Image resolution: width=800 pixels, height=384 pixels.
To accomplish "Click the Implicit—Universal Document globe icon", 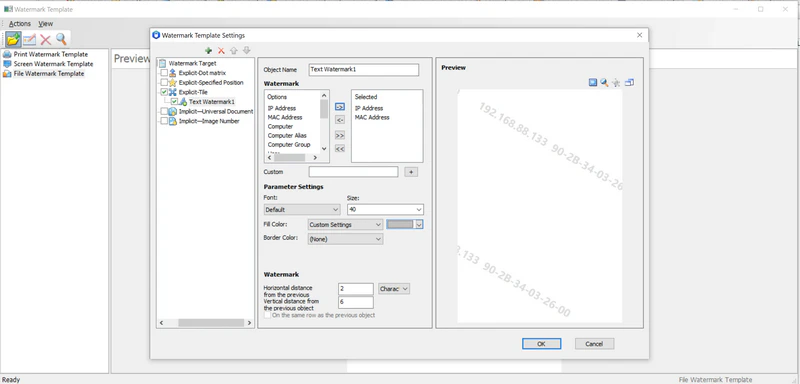I will pos(172,111).
